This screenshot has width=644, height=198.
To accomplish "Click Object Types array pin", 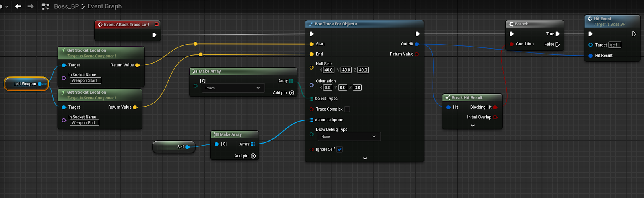I will point(311,99).
